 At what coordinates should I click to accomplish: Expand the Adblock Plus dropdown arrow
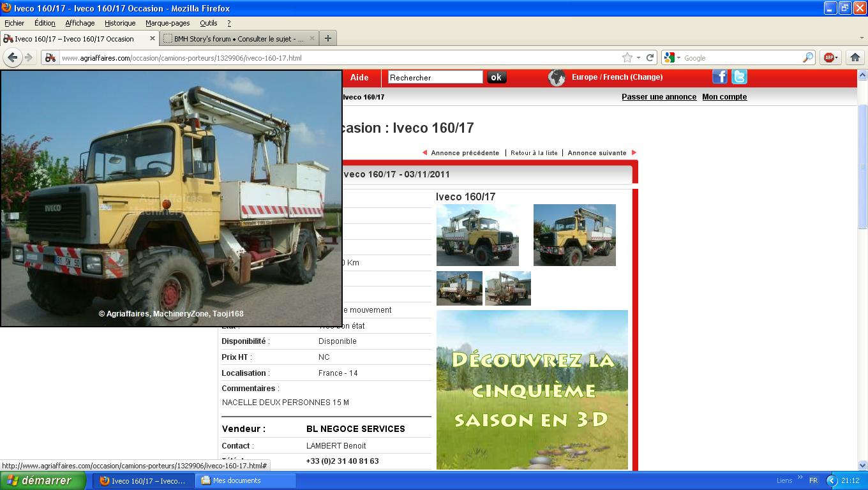click(x=837, y=57)
